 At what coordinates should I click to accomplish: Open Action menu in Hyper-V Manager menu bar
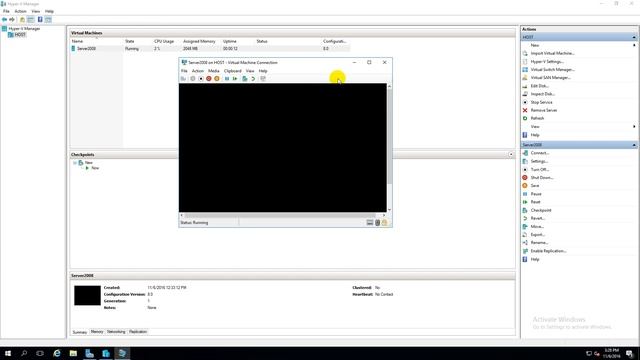tap(20, 11)
